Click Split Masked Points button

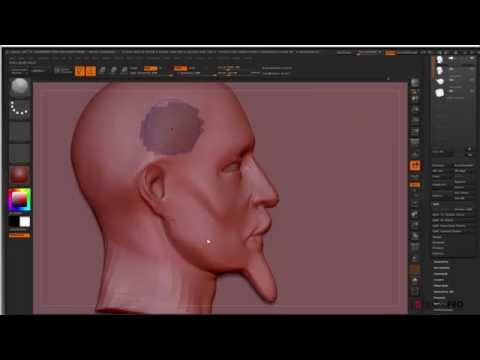453,231
